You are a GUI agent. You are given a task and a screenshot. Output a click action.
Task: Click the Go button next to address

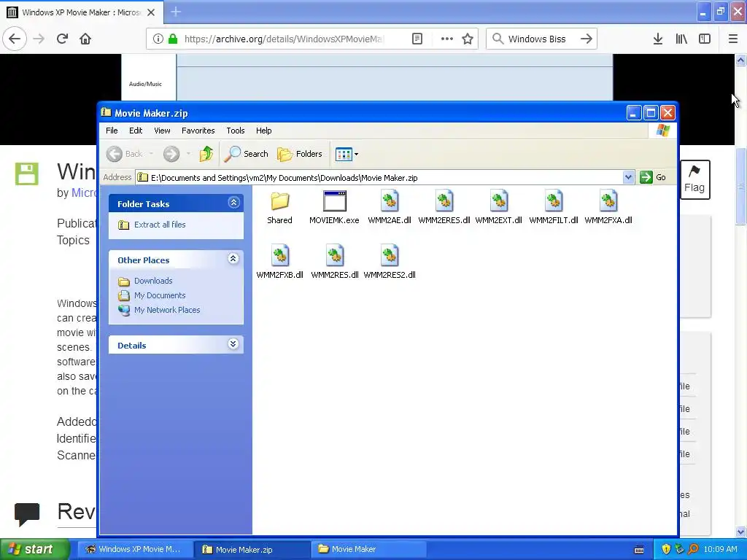[653, 177]
